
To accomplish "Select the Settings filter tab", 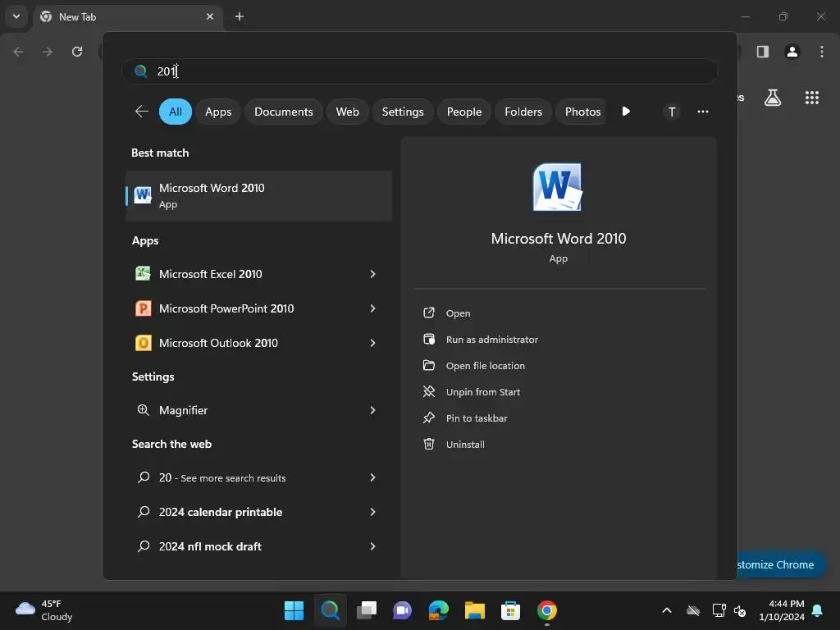I will (x=403, y=112).
